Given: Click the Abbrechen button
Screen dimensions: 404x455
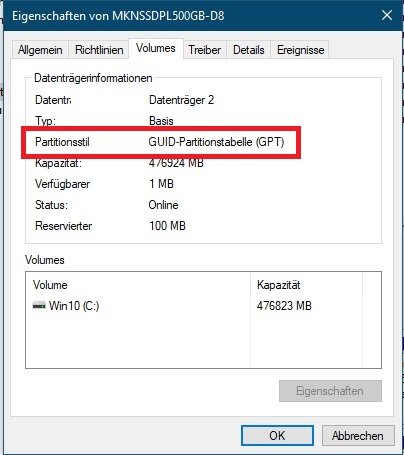Looking at the screenshot, I should coord(358,435).
